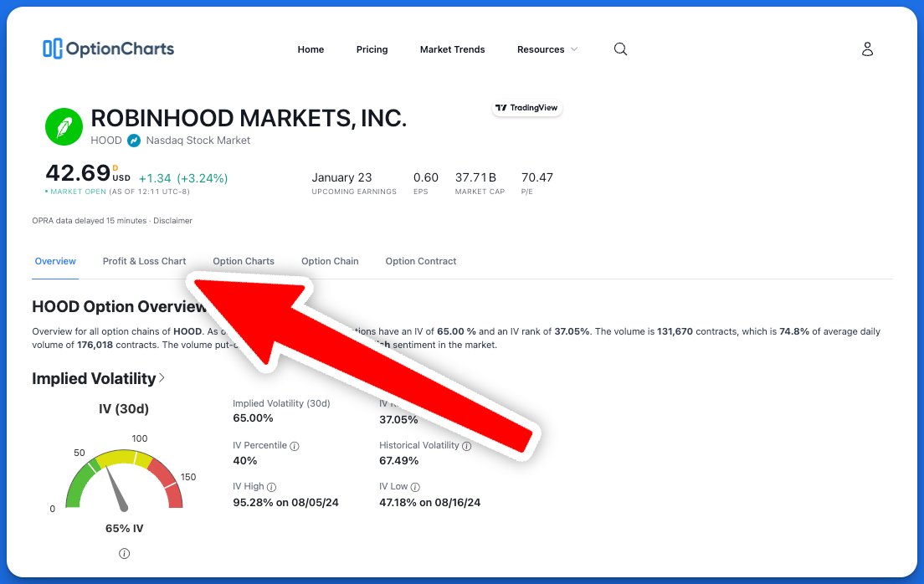This screenshot has width=924, height=584.
Task: Select the Option Contract tab
Action: pos(421,261)
